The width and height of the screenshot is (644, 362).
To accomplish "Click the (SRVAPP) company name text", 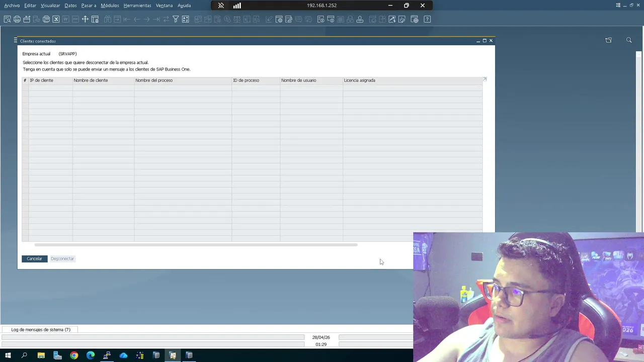I will (67, 54).
